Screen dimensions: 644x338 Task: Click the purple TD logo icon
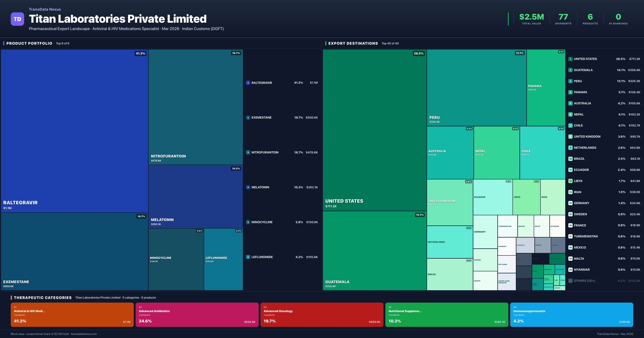(x=17, y=19)
